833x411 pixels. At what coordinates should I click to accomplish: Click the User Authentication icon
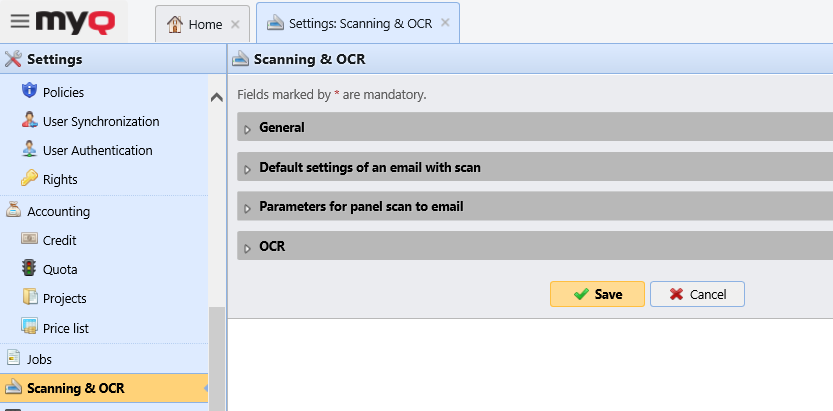(x=29, y=150)
